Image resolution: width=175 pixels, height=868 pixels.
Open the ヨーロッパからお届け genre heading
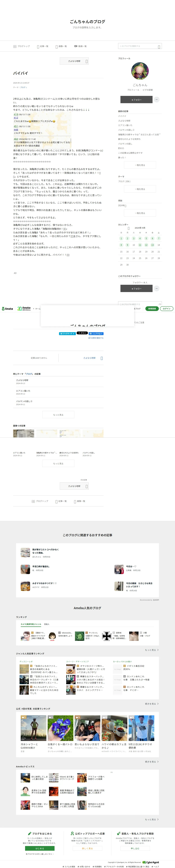tap(122, 662)
